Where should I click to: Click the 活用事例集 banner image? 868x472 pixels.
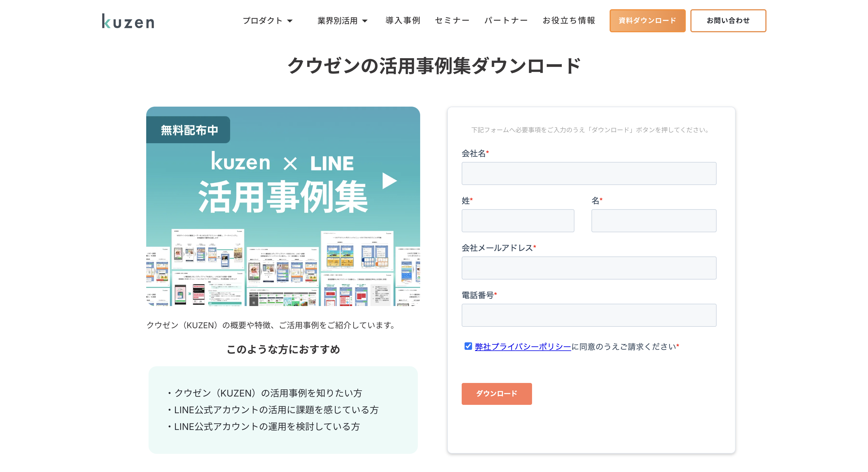283,206
